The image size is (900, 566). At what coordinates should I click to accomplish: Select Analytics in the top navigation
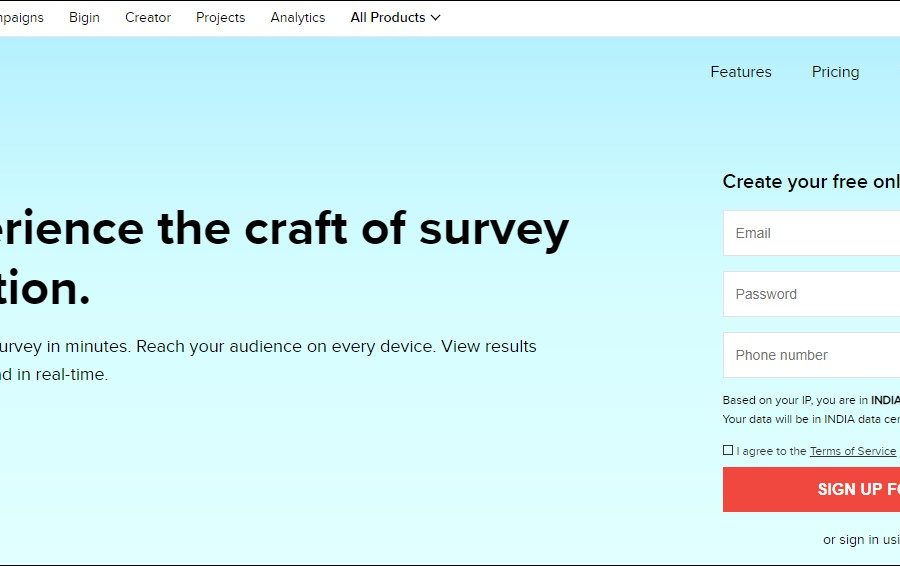(x=297, y=18)
